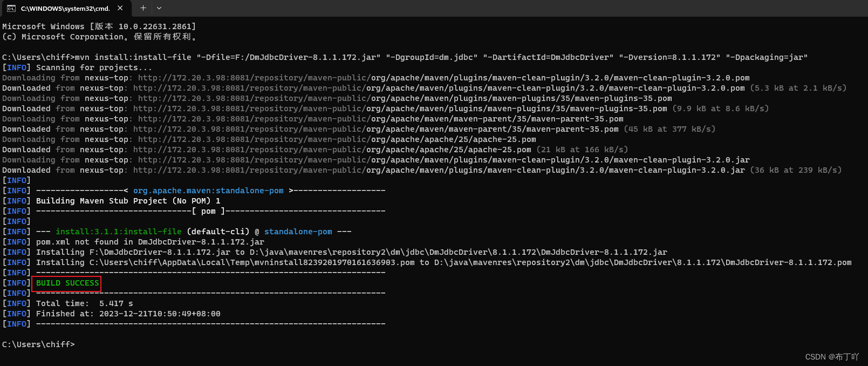Click the '-Dpackaging=jar' argument
Viewport: 868px width, 366px height.
tap(767, 57)
